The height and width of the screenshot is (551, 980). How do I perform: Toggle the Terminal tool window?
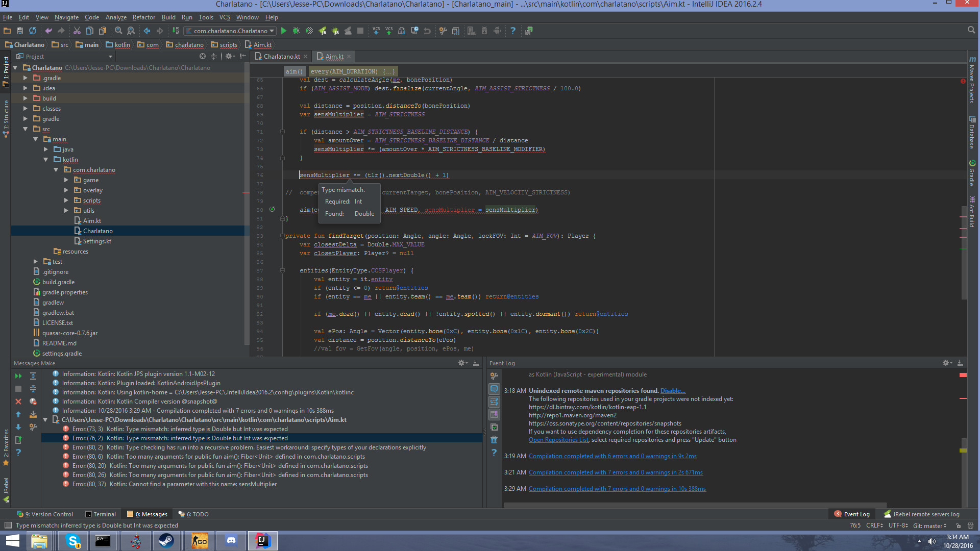pos(101,514)
